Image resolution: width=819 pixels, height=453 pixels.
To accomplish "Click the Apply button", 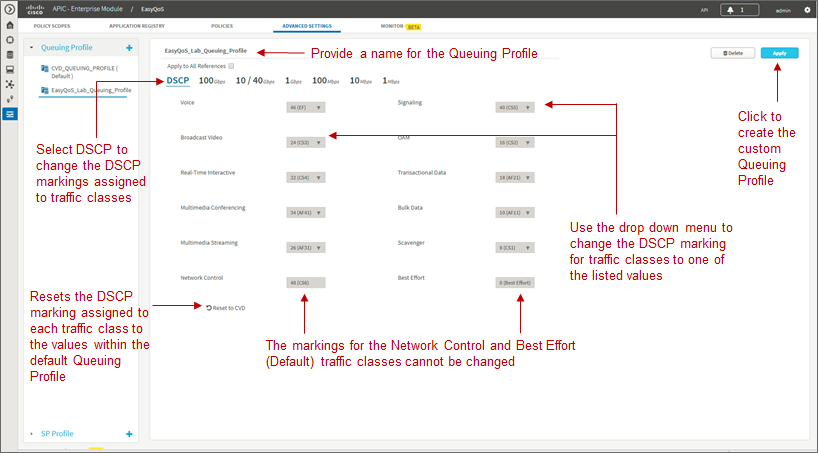I will 779,53.
